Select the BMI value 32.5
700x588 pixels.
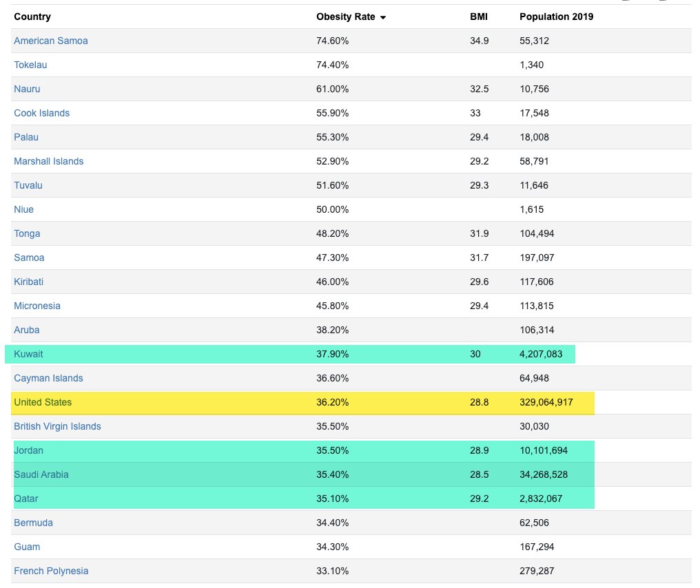tap(479, 89)
